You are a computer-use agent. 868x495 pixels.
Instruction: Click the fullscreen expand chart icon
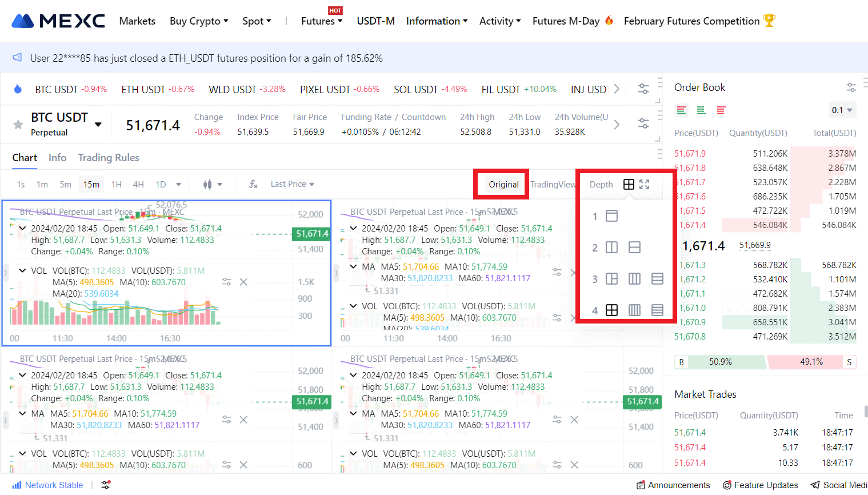(645, 184)
